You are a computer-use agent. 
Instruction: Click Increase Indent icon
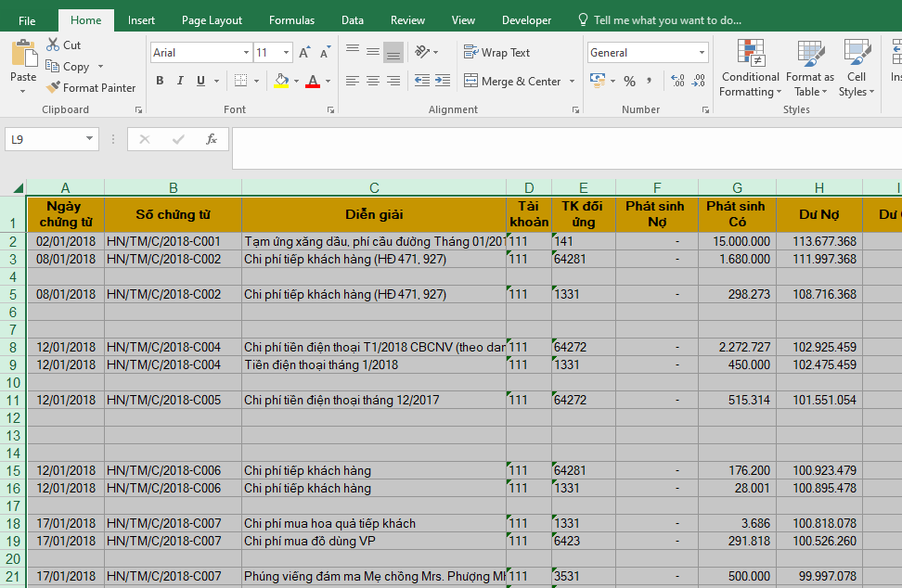pos(445,82)
